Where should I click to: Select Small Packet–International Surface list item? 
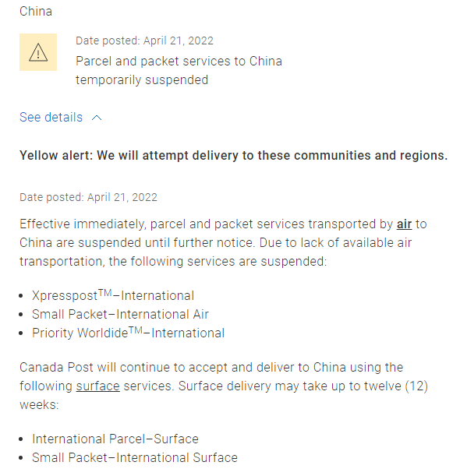tap(135, 457)
